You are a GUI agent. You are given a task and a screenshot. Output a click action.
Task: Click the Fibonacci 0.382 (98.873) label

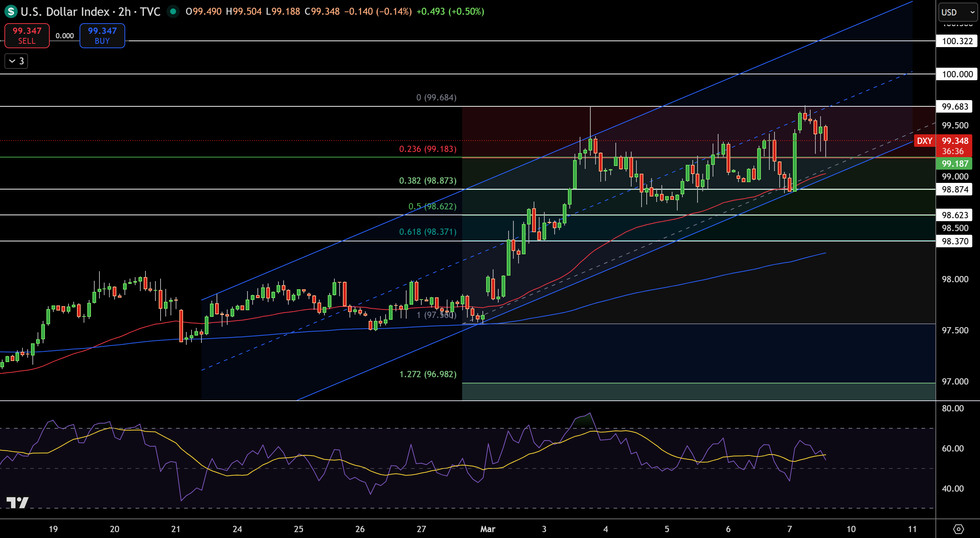[x=428, y=181]
